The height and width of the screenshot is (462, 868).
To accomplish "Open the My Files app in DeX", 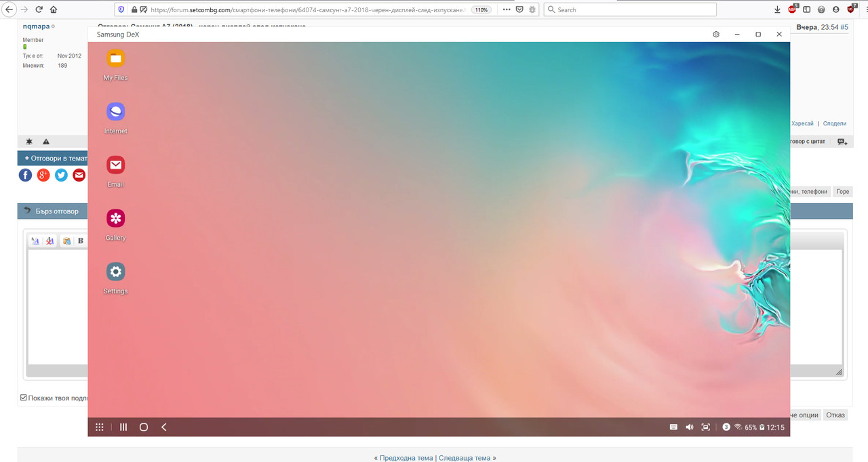I will pyautogui.click(x=115, y=64).
